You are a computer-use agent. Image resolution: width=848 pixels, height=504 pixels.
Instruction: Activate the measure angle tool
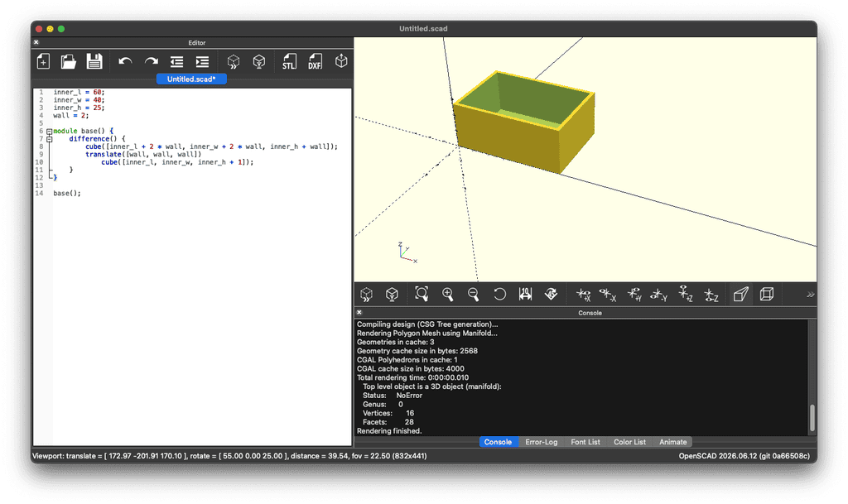pos(551,295)
